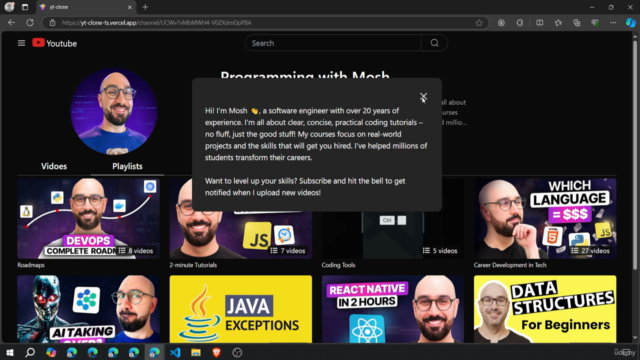Open the 2-minute Tutorials playlist thumbnail

click(241, 235)
